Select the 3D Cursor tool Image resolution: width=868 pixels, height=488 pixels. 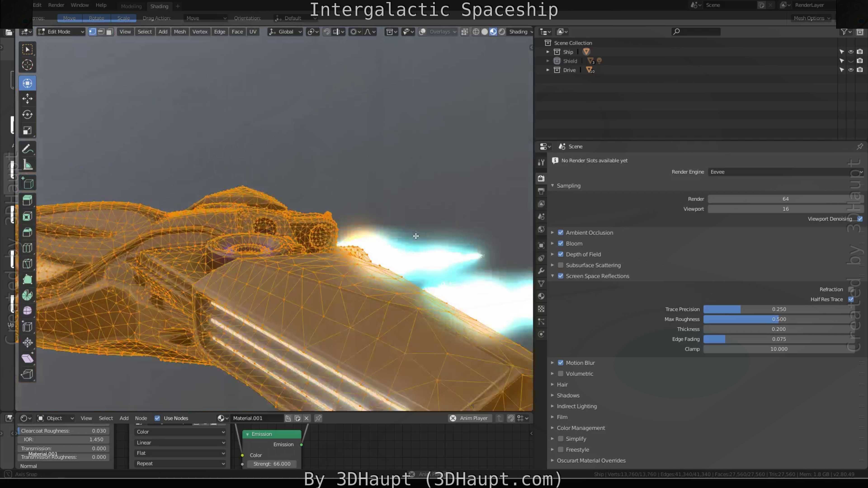coord(27,65)
